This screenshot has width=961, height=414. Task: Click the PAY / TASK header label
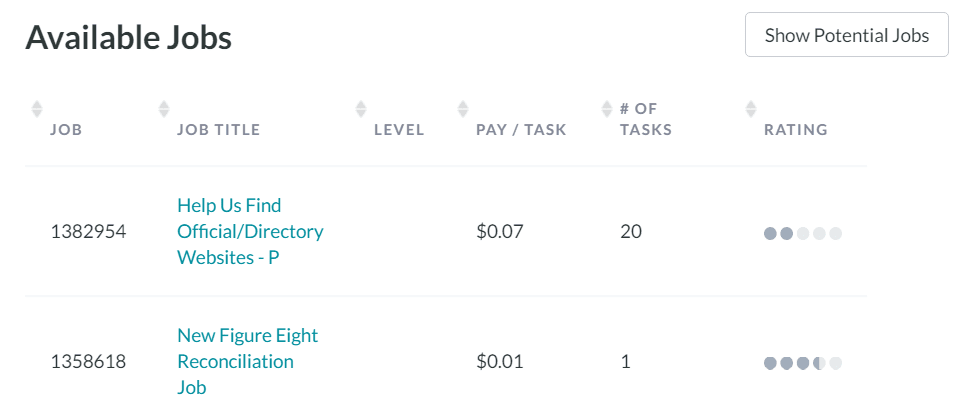click(x=522, y=129)
